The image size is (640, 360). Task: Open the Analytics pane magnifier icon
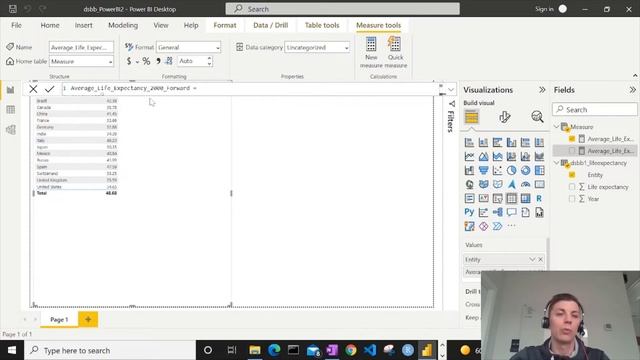[537, 117]
